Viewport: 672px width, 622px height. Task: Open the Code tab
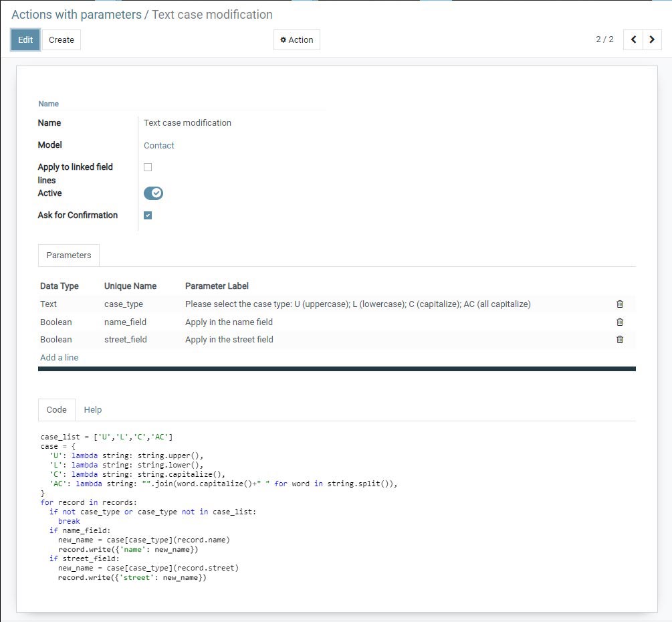point(56,409)
